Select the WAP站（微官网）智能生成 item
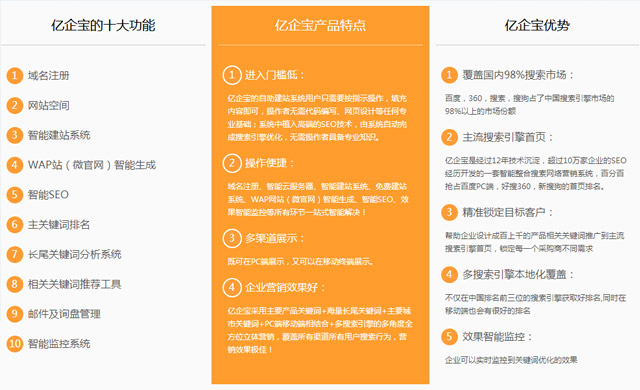This screenshot has width=640, height=390. (92, 165)
